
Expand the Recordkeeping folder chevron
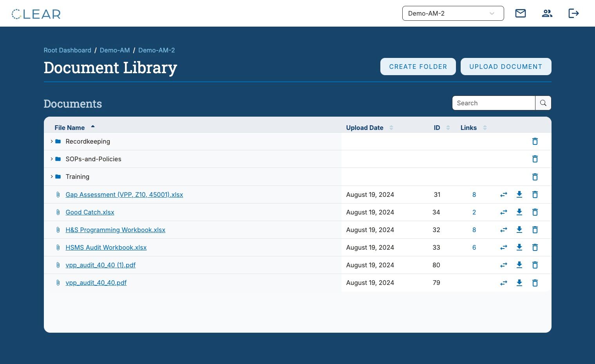coord(52,141)
